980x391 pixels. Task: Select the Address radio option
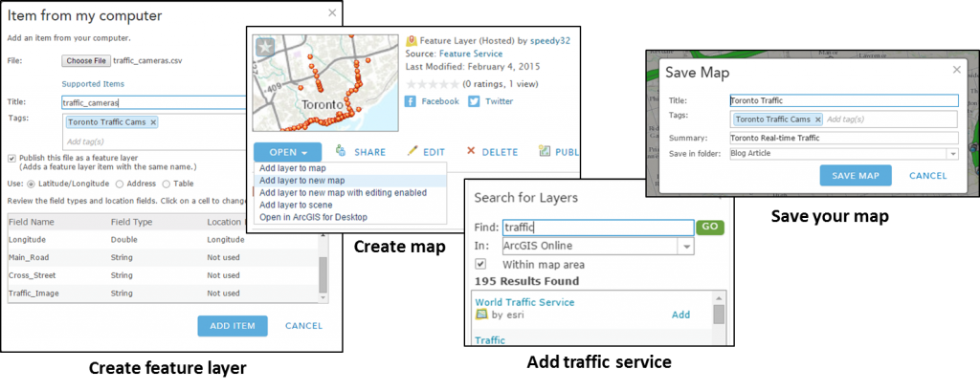120,184
